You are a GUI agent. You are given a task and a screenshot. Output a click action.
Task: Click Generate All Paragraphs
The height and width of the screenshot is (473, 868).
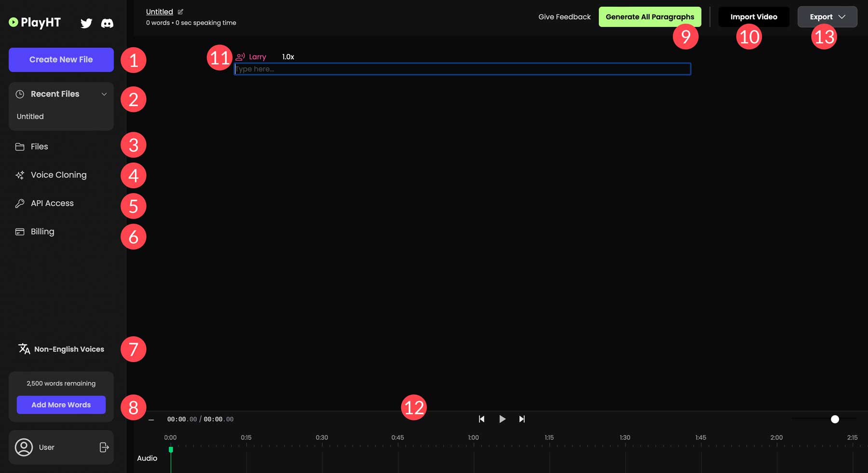coord(650,16)
